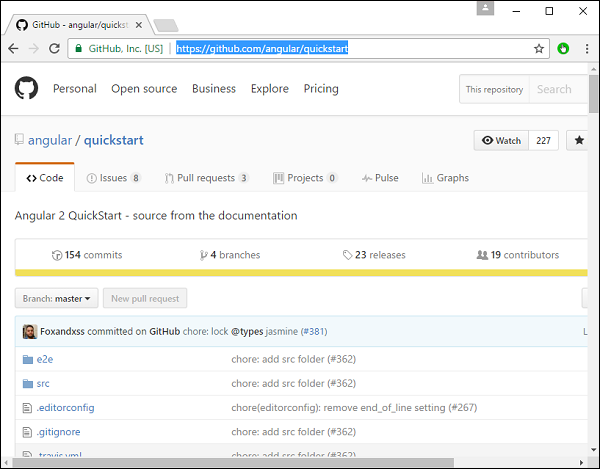600x469 pixels.
Task: View the 23 releases
Action: pyautogui.click(x=374, y=255)
